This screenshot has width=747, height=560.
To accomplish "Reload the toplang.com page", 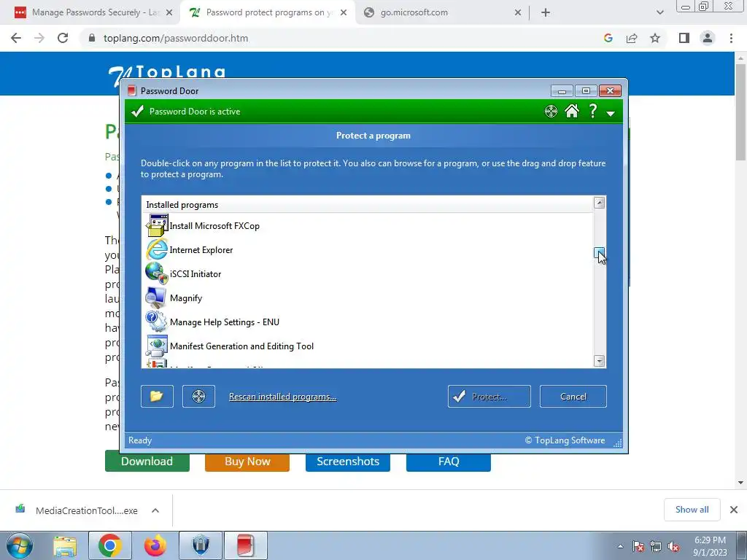I will [x=63, y=38].
